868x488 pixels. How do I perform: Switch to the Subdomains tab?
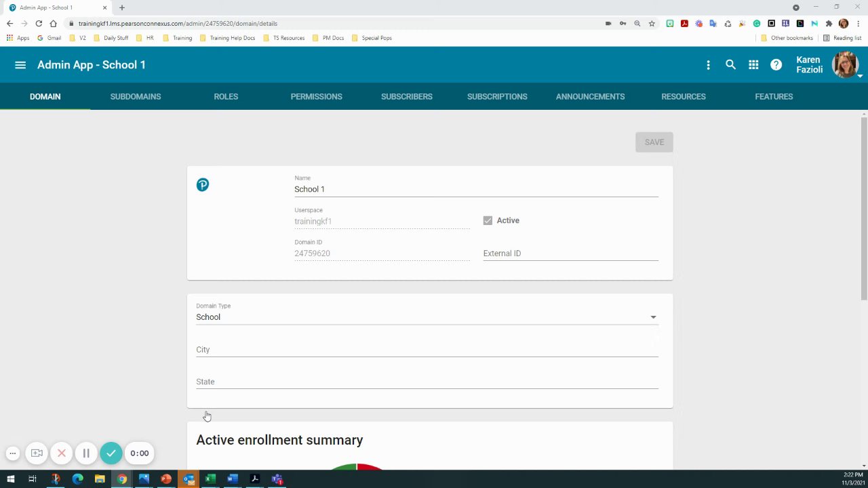pyautogui.click(x=136, y=96)
